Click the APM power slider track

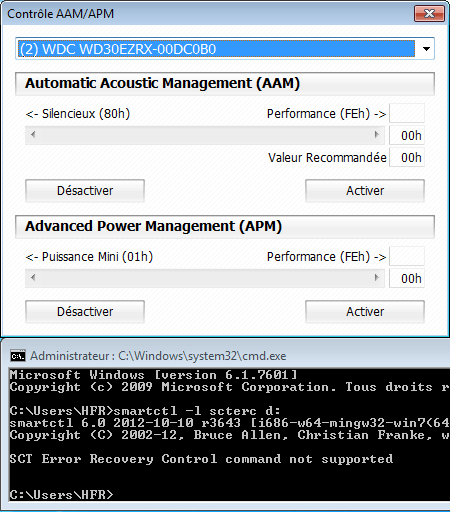(205, 278)
